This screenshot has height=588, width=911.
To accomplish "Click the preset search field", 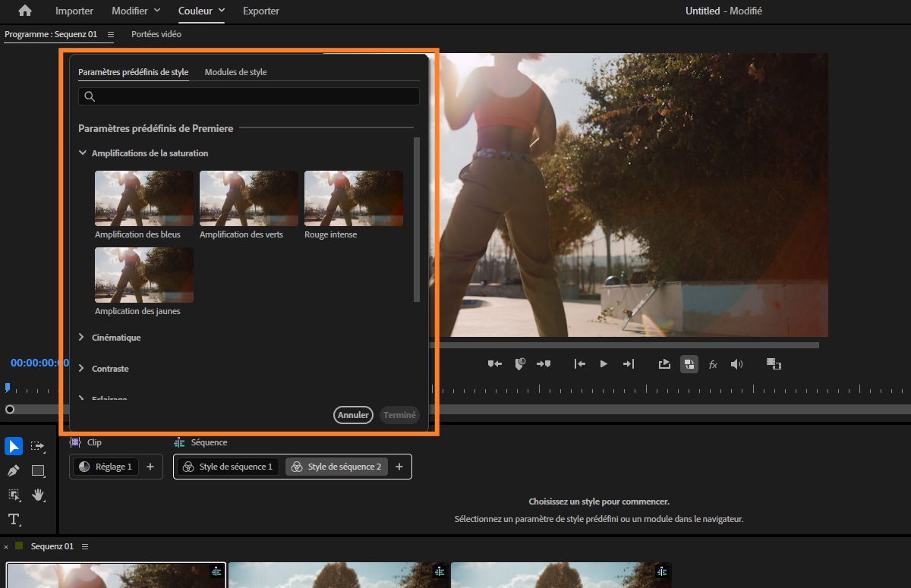I will [249, 96].
